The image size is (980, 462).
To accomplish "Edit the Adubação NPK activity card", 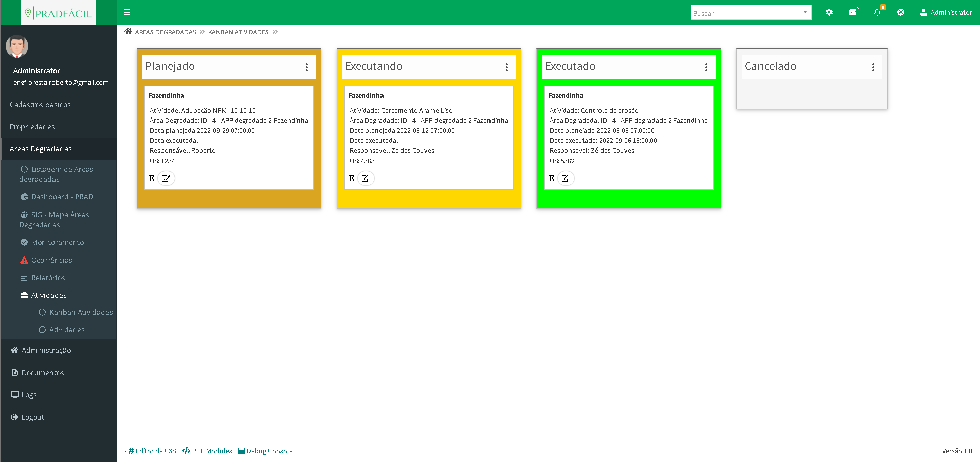I will click(x=166, y=178).
